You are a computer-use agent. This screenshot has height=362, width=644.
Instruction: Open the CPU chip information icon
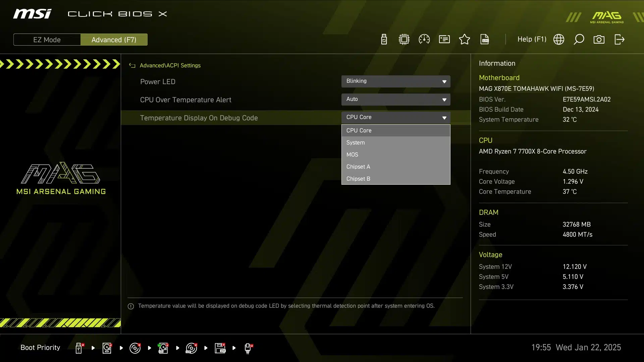[404, 39]
